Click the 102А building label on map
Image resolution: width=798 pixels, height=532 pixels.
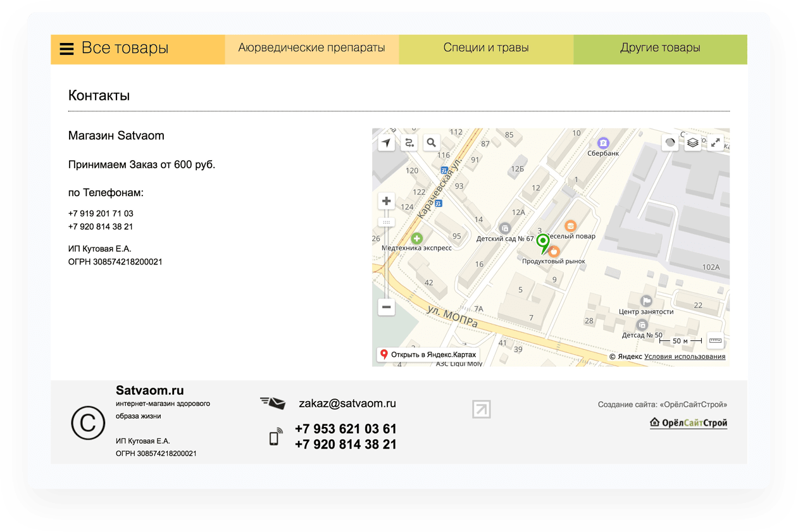(x=711, y=268)
